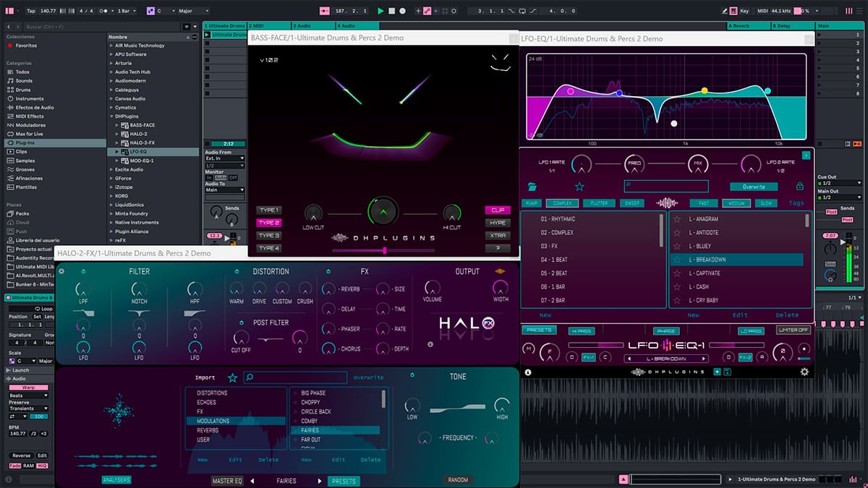Star the L - ANAGRAM preset
This screenshot has height=488, width=868.
678,219
